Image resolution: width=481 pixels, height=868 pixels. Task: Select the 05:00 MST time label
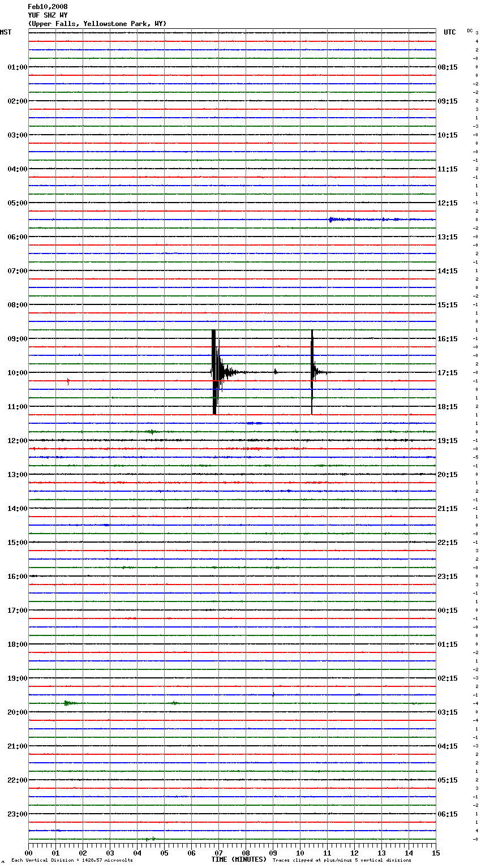[x=18, y=203]
